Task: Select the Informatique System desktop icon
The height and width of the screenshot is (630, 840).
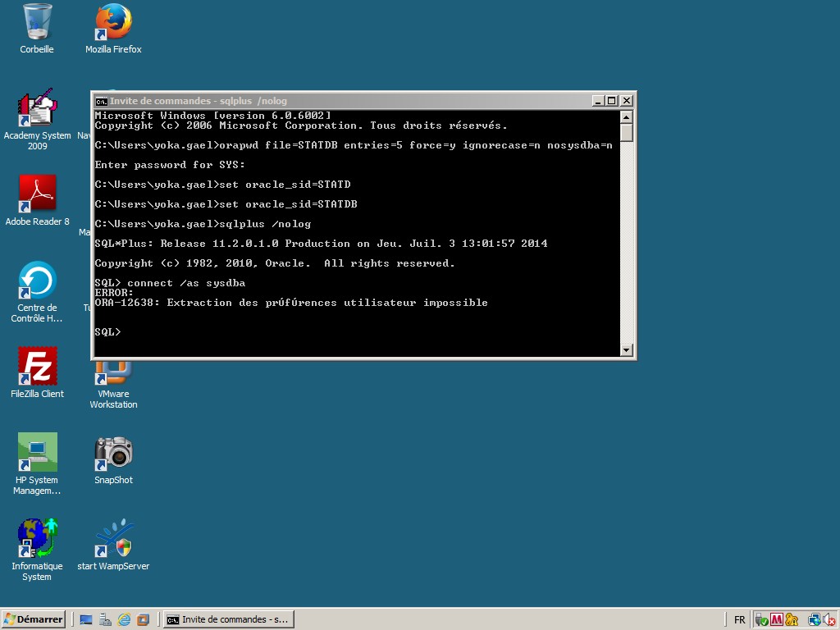Action: pos(37,539)
